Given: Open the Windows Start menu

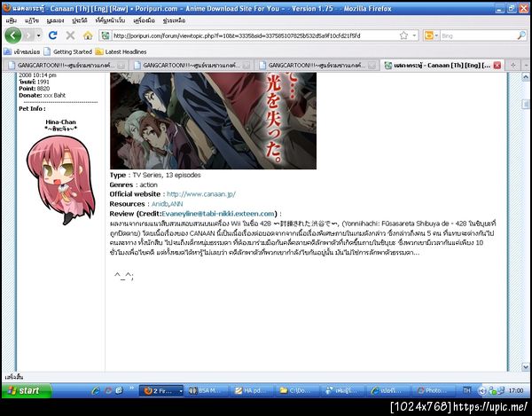Looking at the screenshot, I should click(x=27, y=390).
